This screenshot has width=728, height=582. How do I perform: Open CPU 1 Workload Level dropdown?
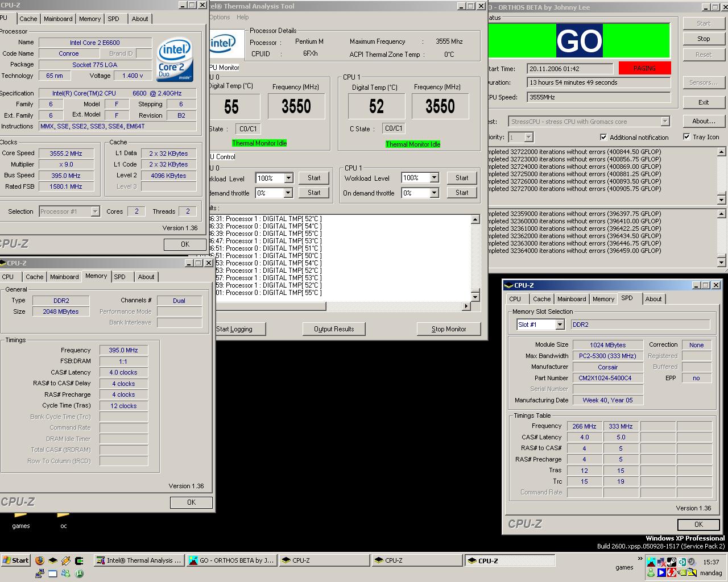(x=435, y=178)
